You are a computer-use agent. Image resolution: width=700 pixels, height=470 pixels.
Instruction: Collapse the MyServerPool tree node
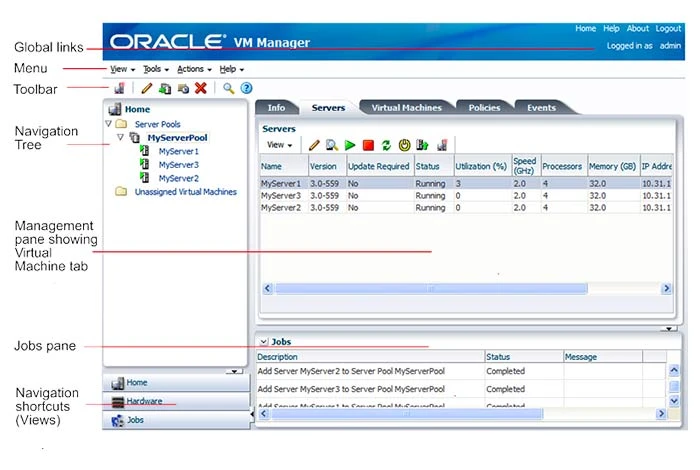pyautogui.click(x=120, y=137)
